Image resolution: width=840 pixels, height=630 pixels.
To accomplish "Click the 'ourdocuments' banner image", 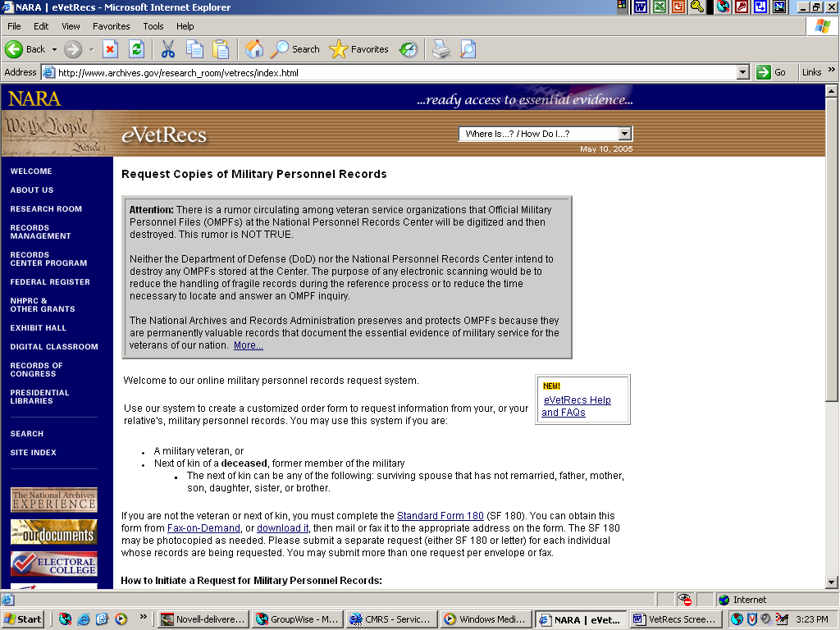I will [54, 532].
